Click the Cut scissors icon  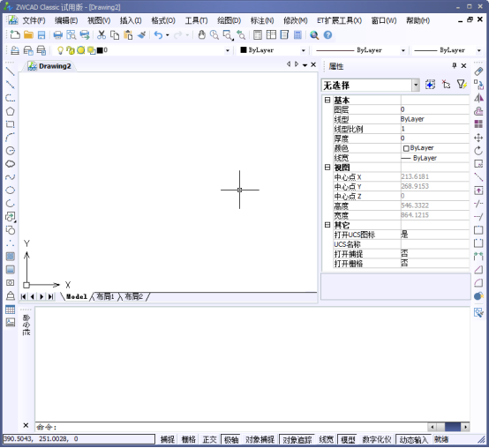click(102, 35)
